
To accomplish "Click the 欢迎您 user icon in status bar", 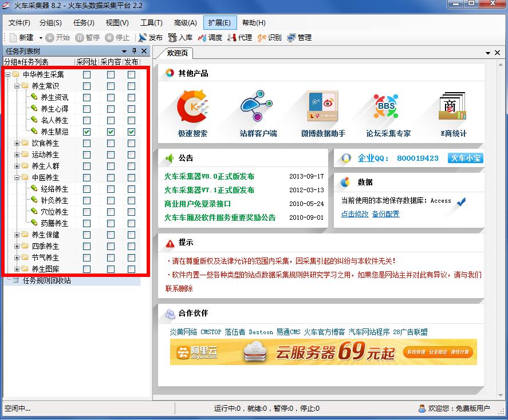I will coord(422,409).
